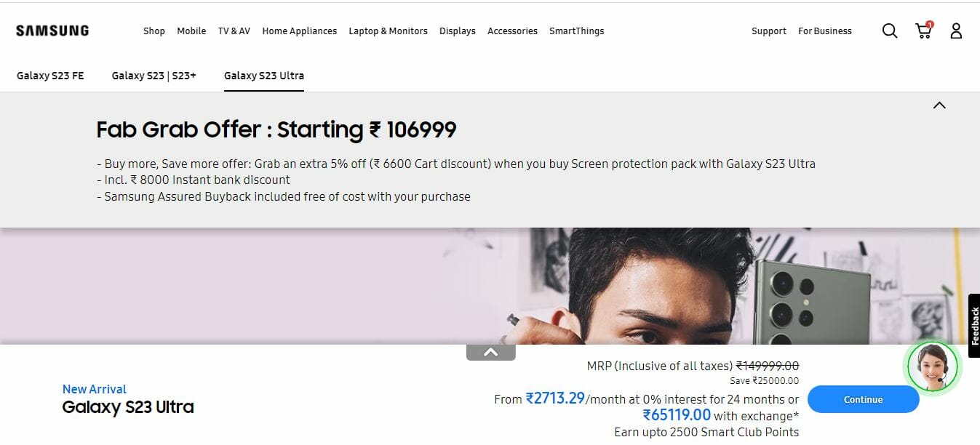
Task: Open the TV & AV menu
Action: click(234, 31)
